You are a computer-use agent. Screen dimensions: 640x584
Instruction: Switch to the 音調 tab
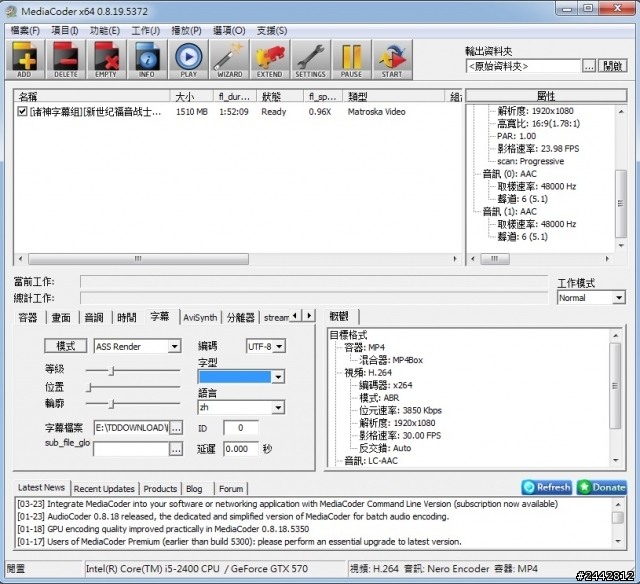pos(94,318)
